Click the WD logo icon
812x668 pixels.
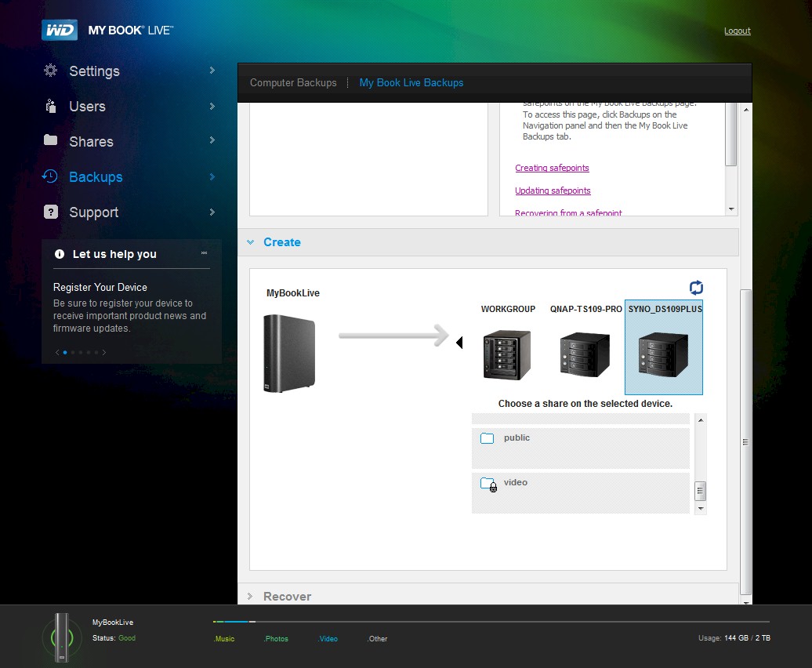tap(60, 30)
